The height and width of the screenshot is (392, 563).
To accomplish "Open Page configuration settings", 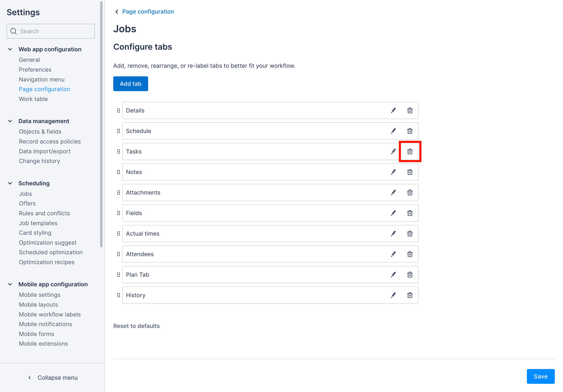I will click(x=45, y=89).
